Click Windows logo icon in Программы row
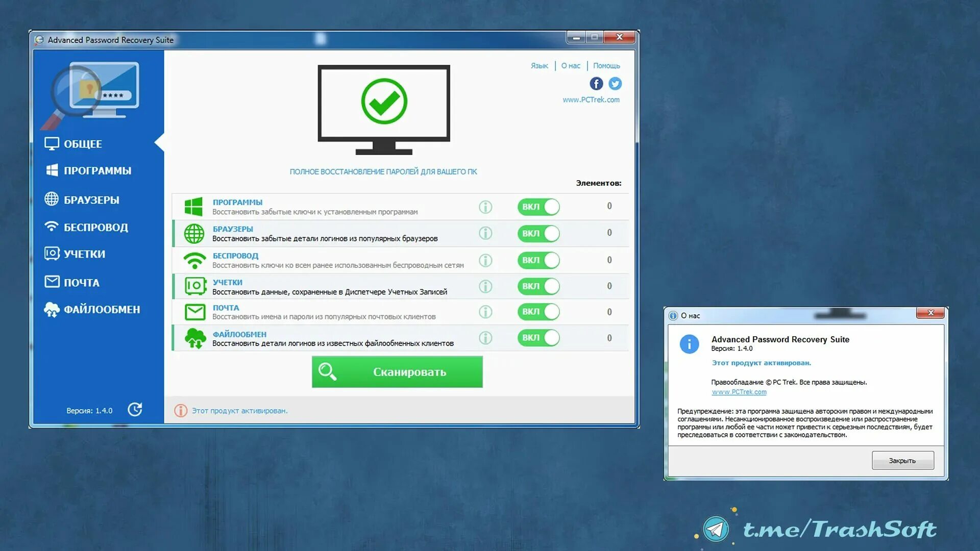The image size is (980, 551). point(193,207)
